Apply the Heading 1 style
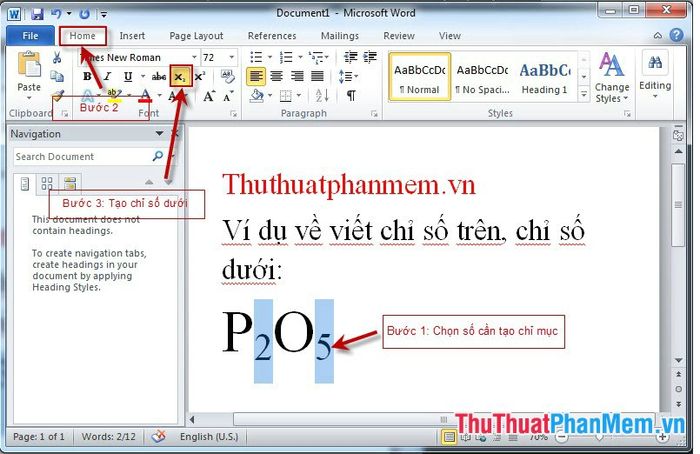700x454 pixels. [x=545, y=77]
